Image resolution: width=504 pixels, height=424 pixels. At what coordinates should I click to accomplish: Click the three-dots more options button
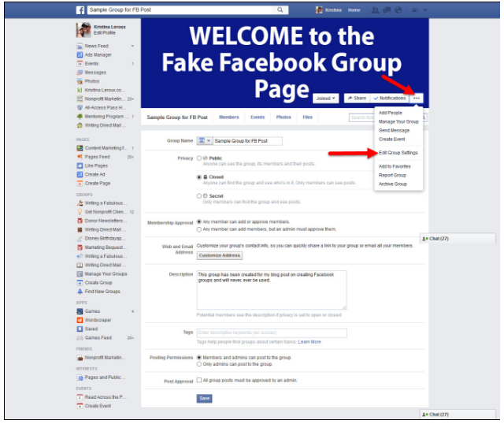point(417,98)
